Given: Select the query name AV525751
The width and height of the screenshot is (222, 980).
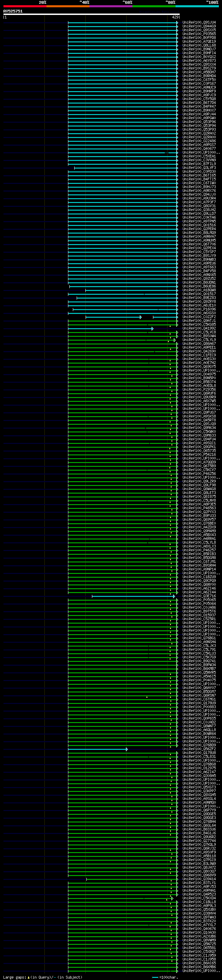Looking at the screenshot, I should coord(13,11).
